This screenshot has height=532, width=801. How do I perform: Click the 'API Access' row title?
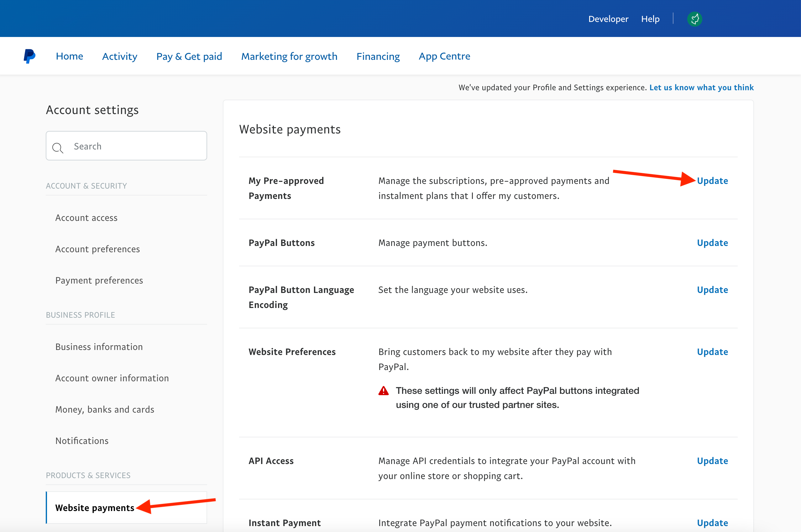click(271, 461)
